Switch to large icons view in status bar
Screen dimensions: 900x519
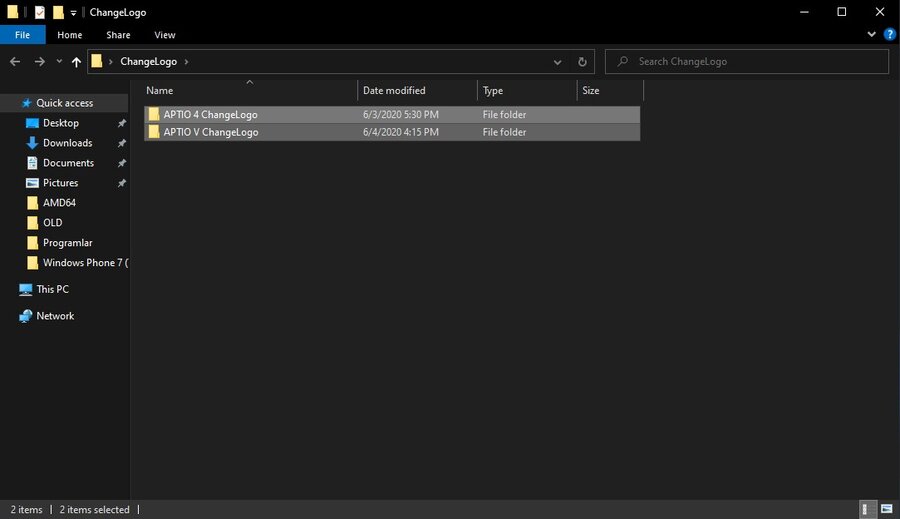(x=887, y=509)
